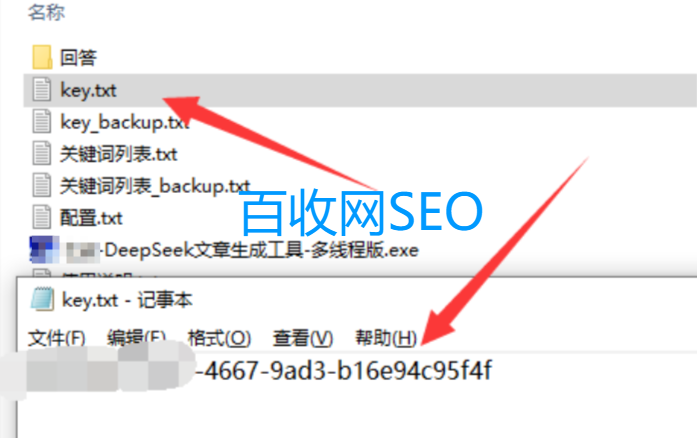Screen dimensions: 697x438
Task: Click the DeepSeek文章生成工具 exe icon
Action: [x=44, y=249]
